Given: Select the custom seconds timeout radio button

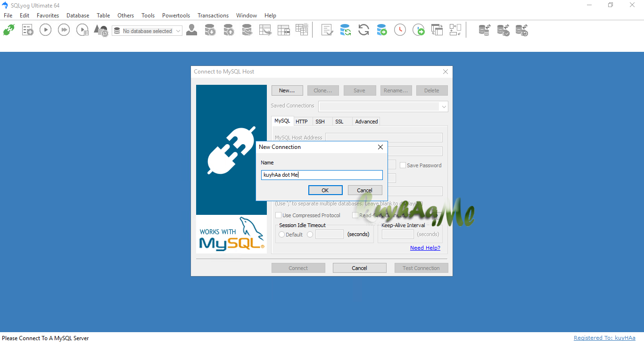Looking at the screenshot, I should click(310, 234).
